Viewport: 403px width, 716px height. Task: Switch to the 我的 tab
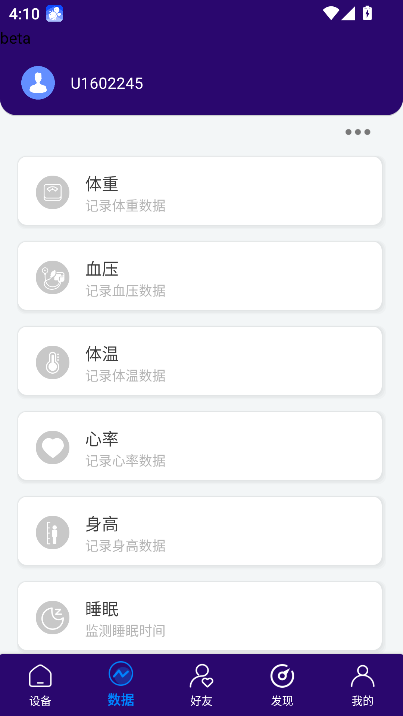[x=362, y=685]
